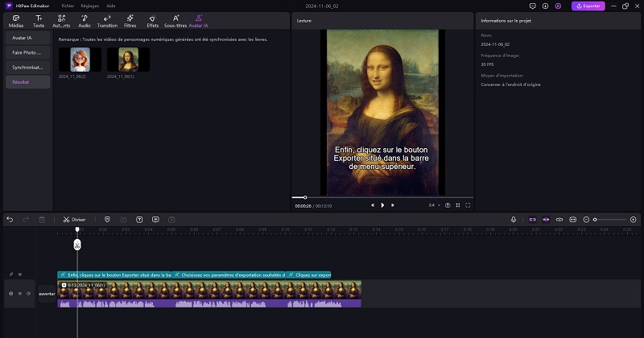Screen dimensions: 644x338
Task: Open the Faire Photo sidebar section
Action: pos(27,52)
